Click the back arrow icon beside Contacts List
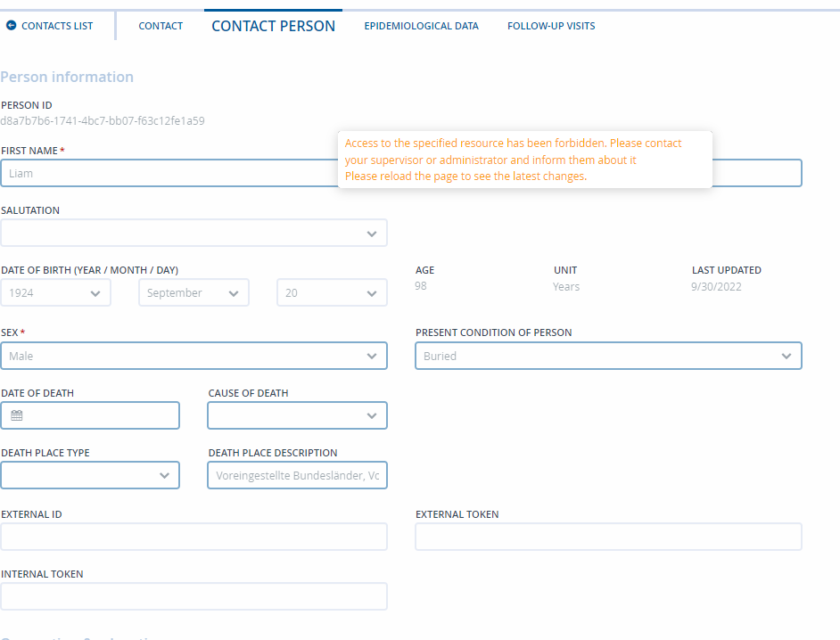840x640 pixels. click(11, 25)
